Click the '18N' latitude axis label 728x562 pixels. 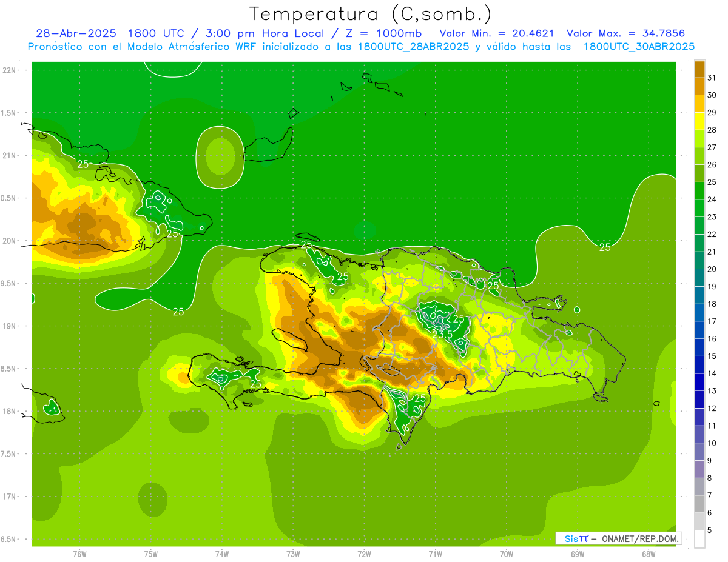pos(9,411)
